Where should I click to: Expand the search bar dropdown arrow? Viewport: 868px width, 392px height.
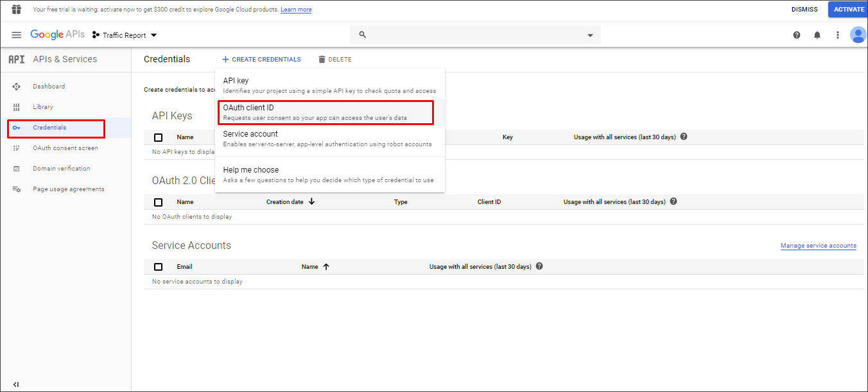(590, 35)
